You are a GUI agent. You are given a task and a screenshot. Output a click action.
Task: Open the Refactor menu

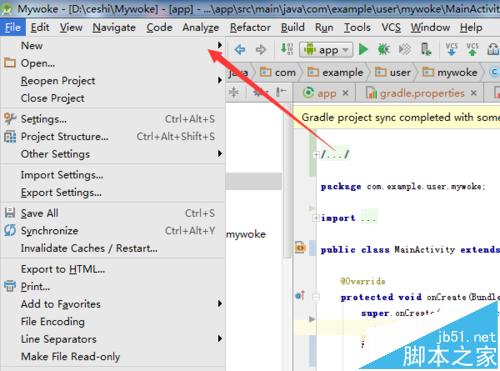click(250, 27)
